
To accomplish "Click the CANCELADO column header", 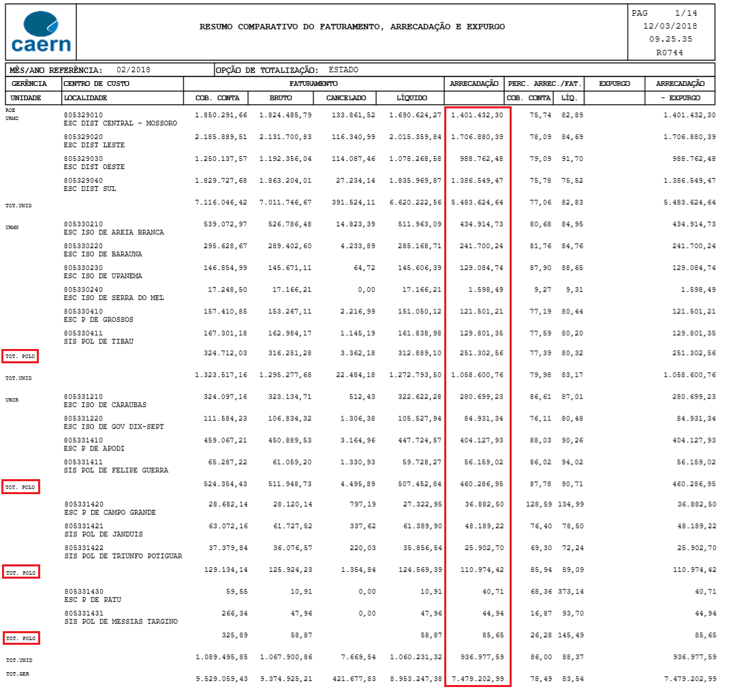I will 346,97.
